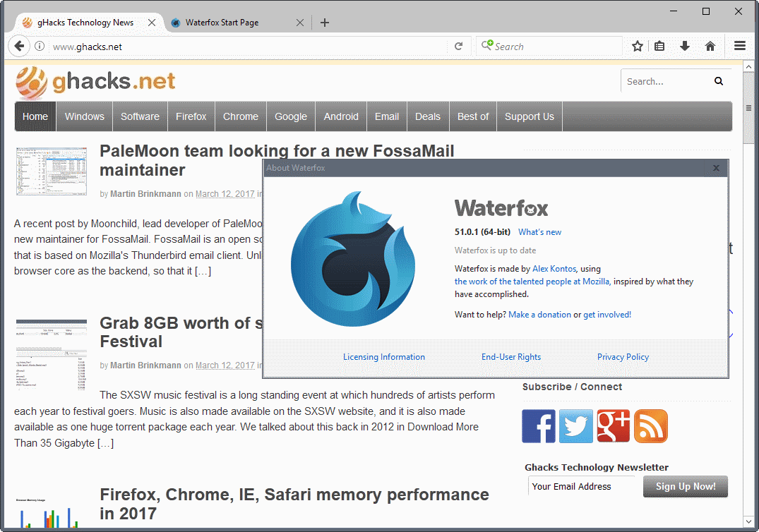Screen dimensions: 759x532
Task: Show bookmarks list icon
Action: coord(659,47)
